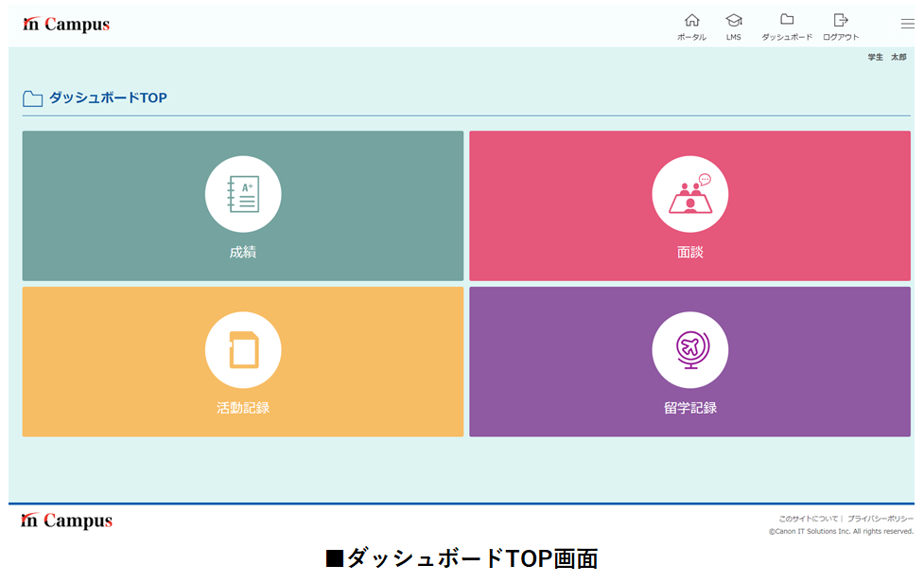Open 活動記録 by its text label
The width and height of the screenshot is (924, 583).
[x=243, y=408]
